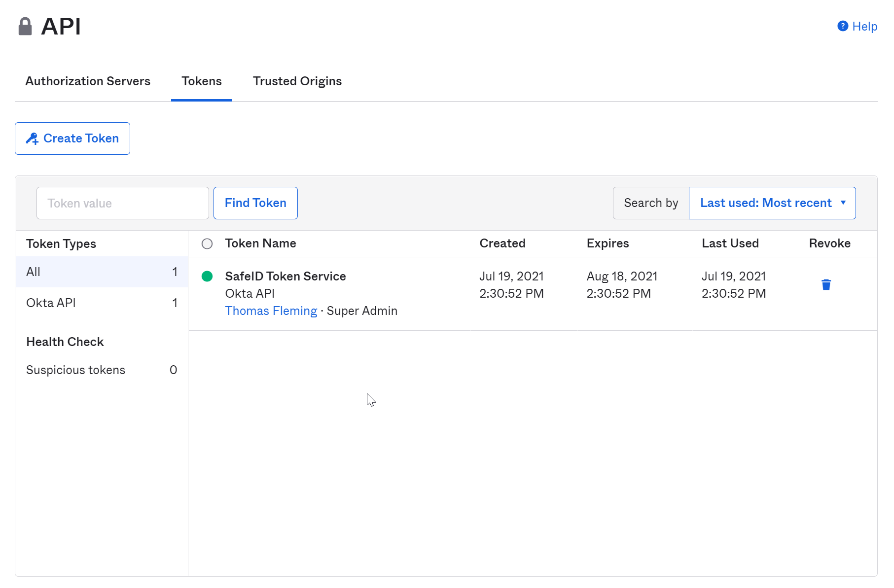Click the Help question mark icon
Screen dimensions: 894x588
(843, 26)
